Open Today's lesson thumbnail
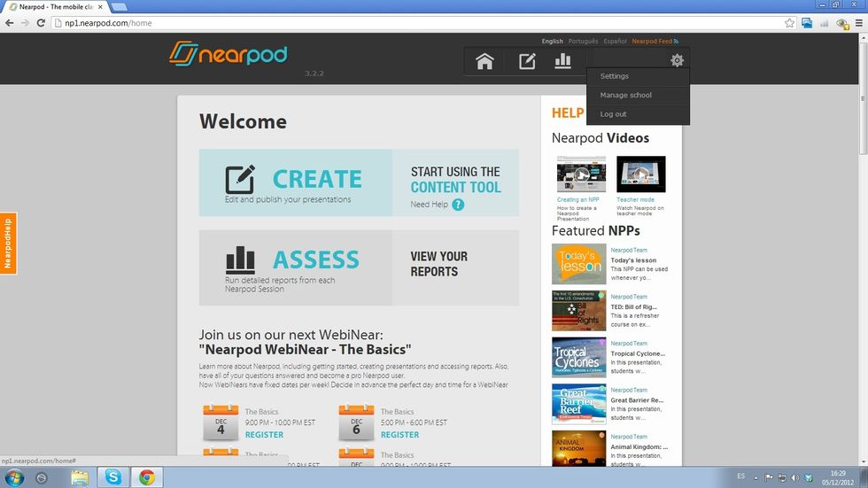Screen dimensions: 868x488 579,264
